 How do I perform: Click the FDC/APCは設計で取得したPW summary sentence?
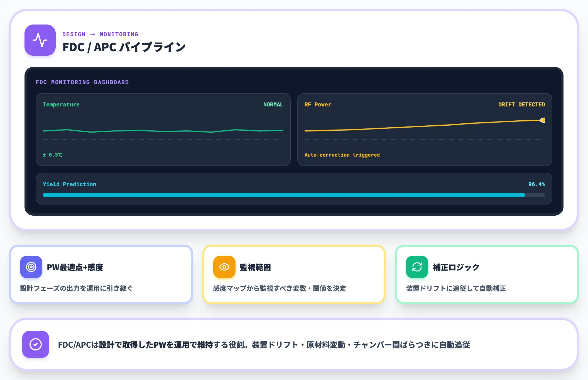(x=264, y=345)
